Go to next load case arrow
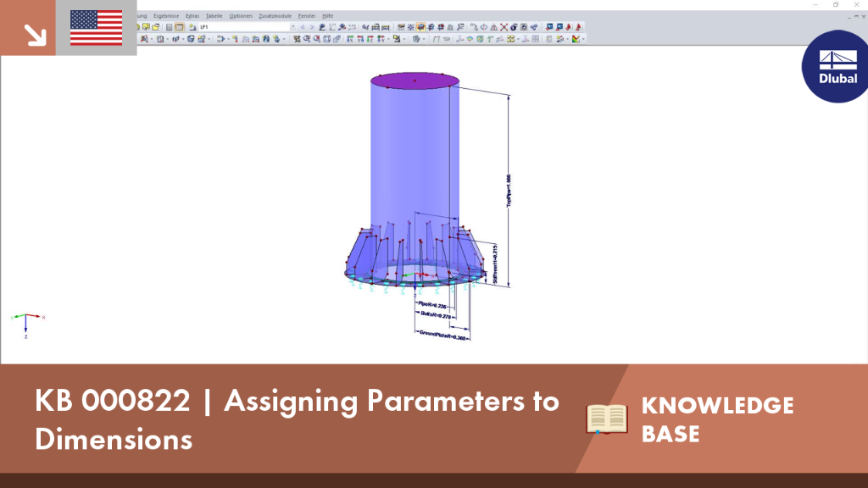The image size is (868, 488). pyautogui.click(x=312, y=27)
